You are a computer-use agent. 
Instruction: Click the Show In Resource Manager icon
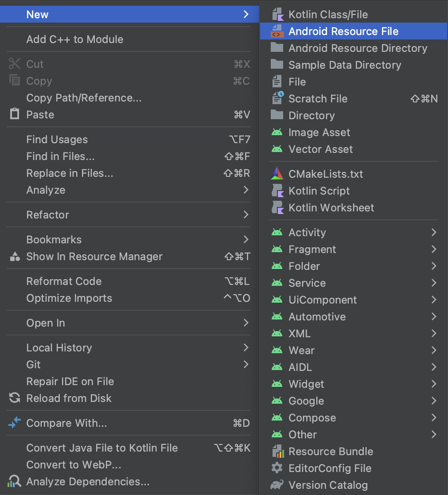pos(15,257)
